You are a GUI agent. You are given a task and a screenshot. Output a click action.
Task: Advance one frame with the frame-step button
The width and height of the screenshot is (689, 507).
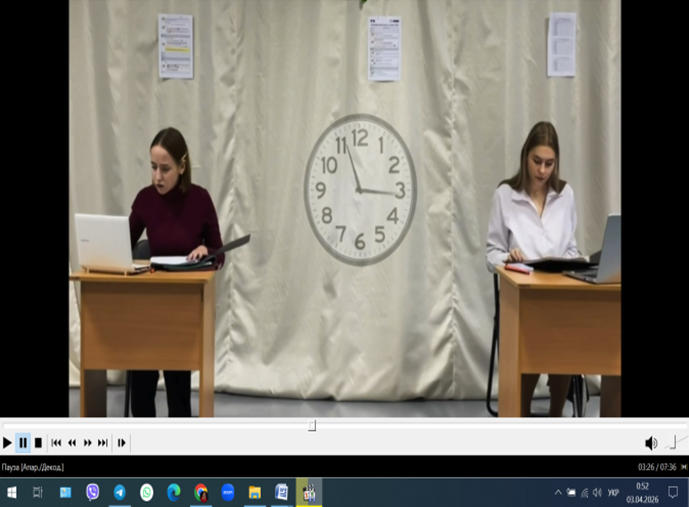tap(122, 443)
